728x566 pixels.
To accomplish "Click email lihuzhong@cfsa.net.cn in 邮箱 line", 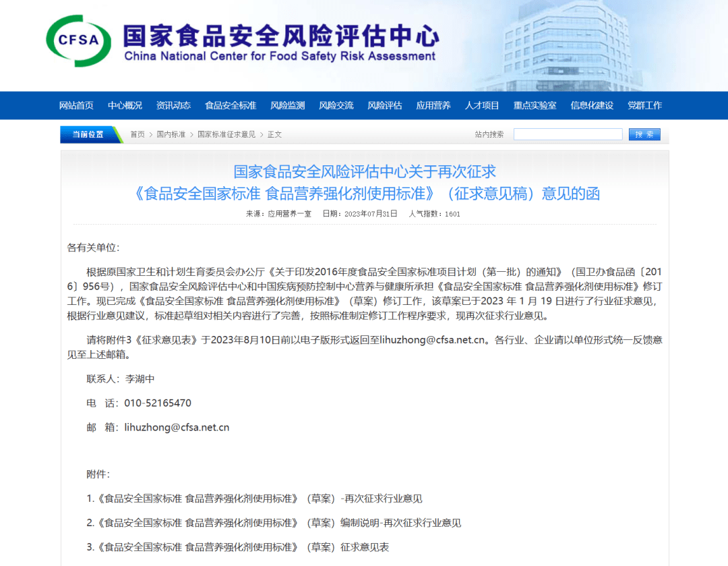I will 177,428.
